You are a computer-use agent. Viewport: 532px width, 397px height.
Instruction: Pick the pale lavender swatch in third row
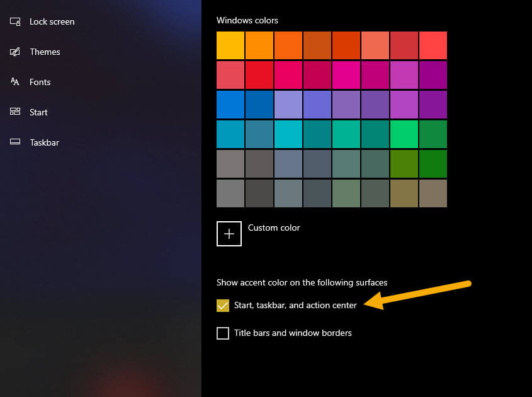288,105
